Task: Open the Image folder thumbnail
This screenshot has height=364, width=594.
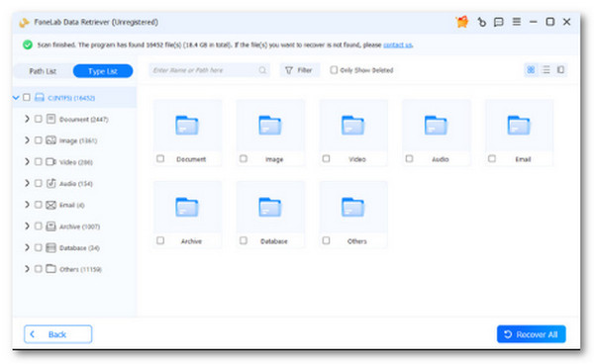Action: (269, 126)
